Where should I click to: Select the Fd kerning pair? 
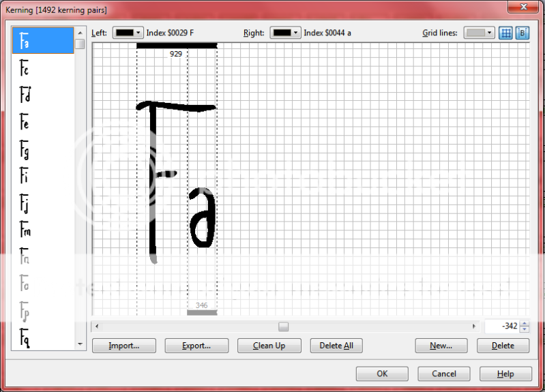[25, 95]
